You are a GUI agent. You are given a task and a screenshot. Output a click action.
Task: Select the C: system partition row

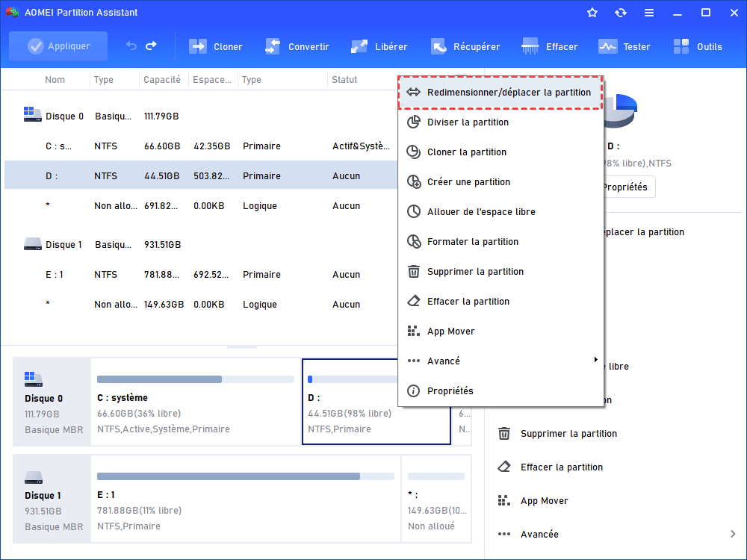201,146
